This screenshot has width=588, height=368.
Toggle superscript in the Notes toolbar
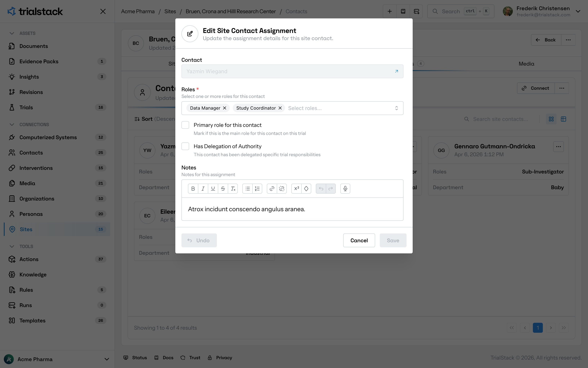click(296, 189)
